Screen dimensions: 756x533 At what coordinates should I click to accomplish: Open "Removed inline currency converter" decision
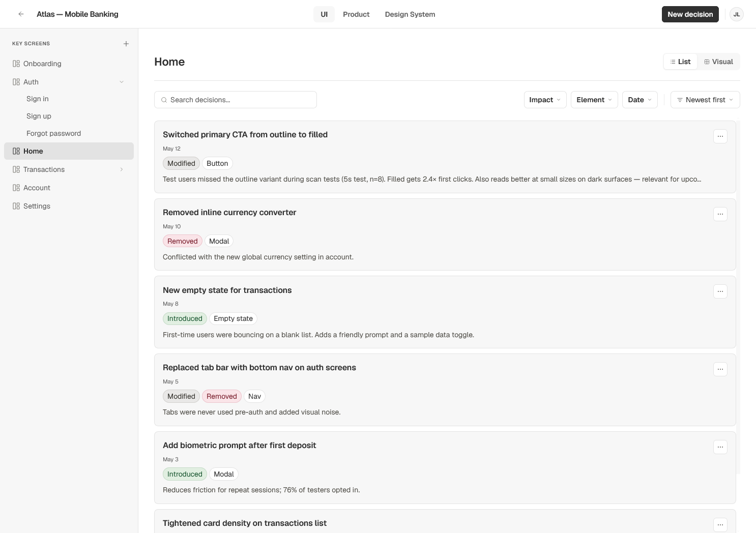point(229,212)
